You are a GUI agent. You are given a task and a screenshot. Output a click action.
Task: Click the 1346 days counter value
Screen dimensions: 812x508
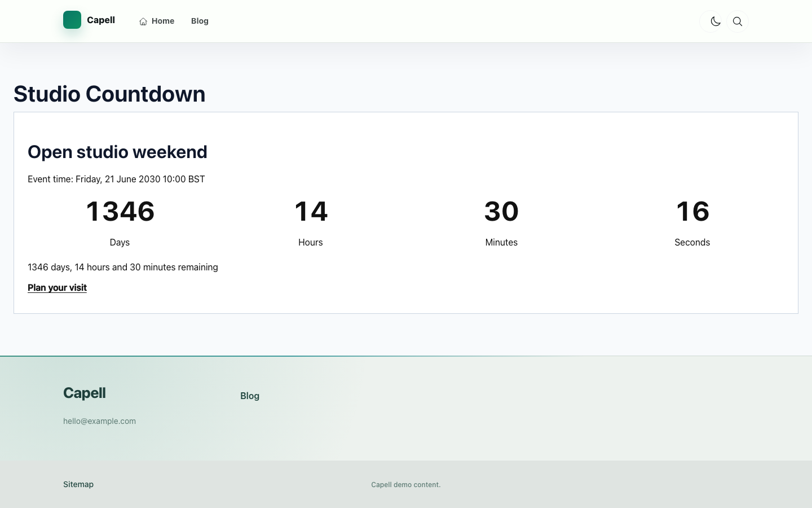(120, 211)
